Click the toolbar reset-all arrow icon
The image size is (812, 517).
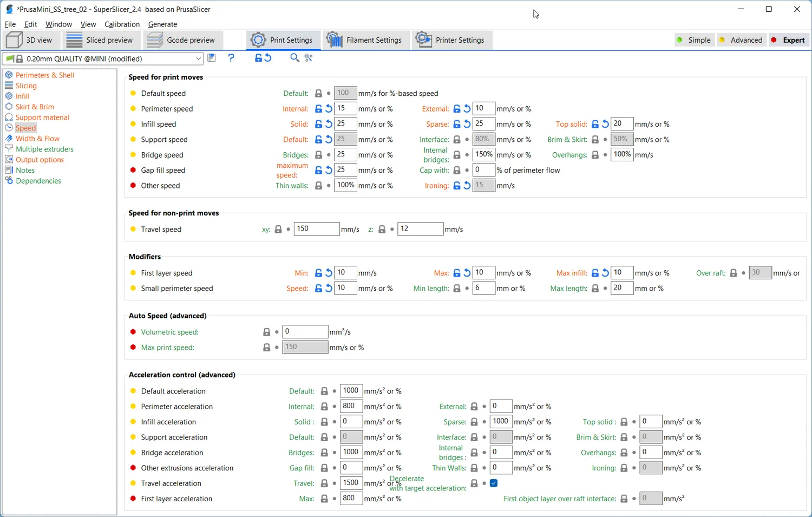[x=268, y=58]
